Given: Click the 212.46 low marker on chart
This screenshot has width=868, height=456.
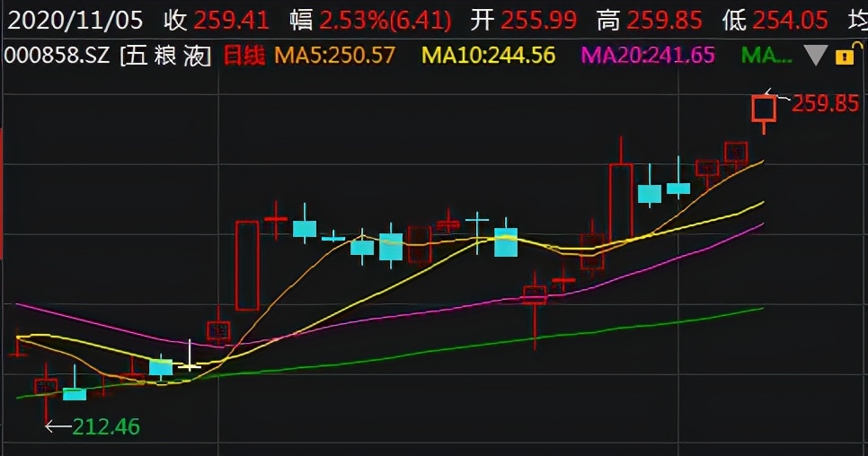Looking at the screenshot, I should coord(106,426).
